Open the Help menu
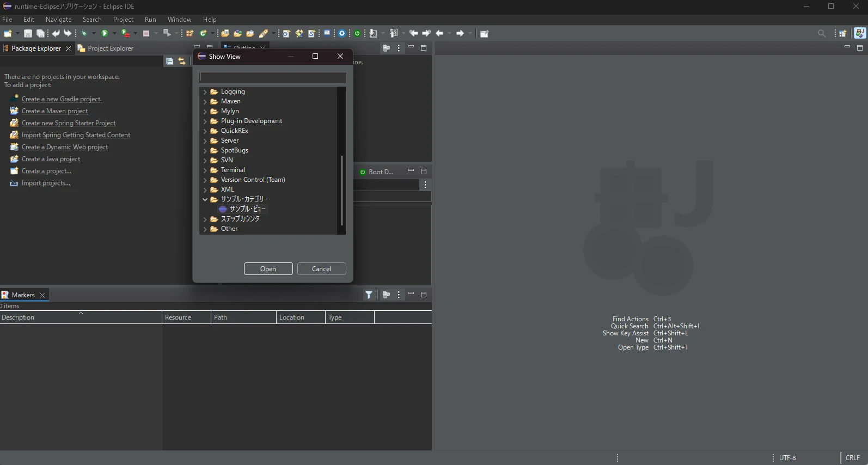This screenshot has width=868, height=465. tap(210, 20)
